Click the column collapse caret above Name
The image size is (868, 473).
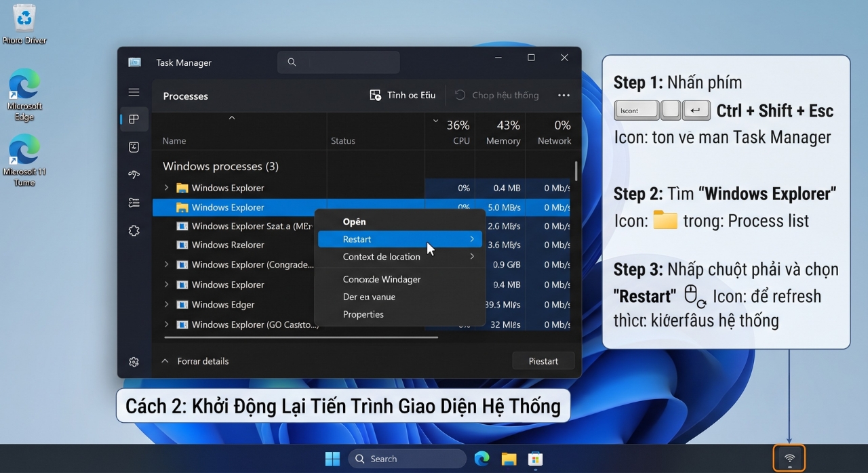232,118
